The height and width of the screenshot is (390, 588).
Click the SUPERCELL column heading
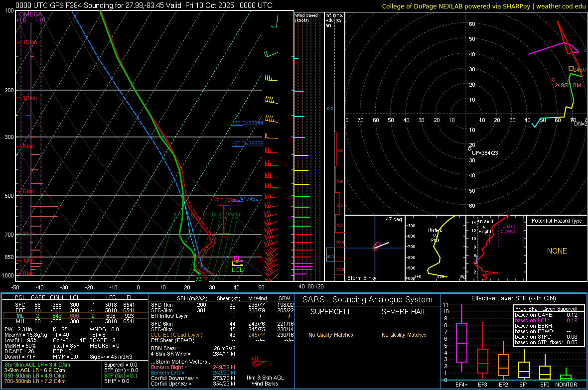coord(331,312)
